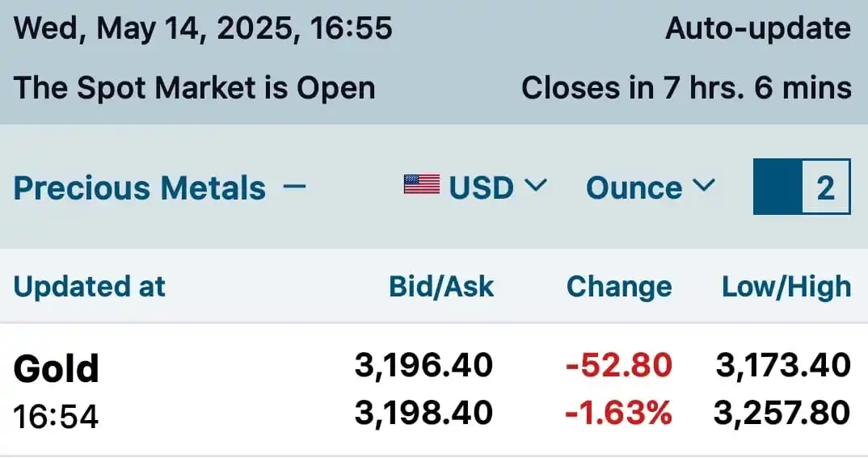Open the Ounce weight unit dropdown
This screenshot has width=868, height=458.
[x=651, y=187]
